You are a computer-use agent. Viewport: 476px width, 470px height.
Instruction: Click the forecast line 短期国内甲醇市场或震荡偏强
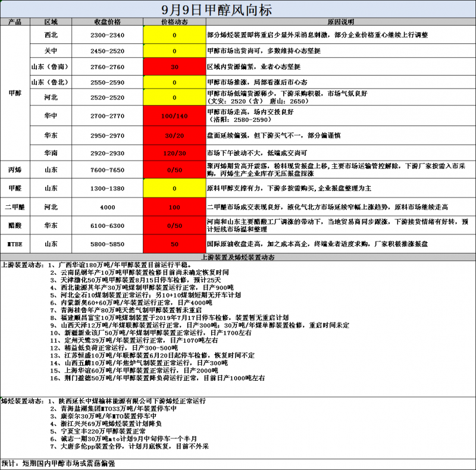click(68, 463)
